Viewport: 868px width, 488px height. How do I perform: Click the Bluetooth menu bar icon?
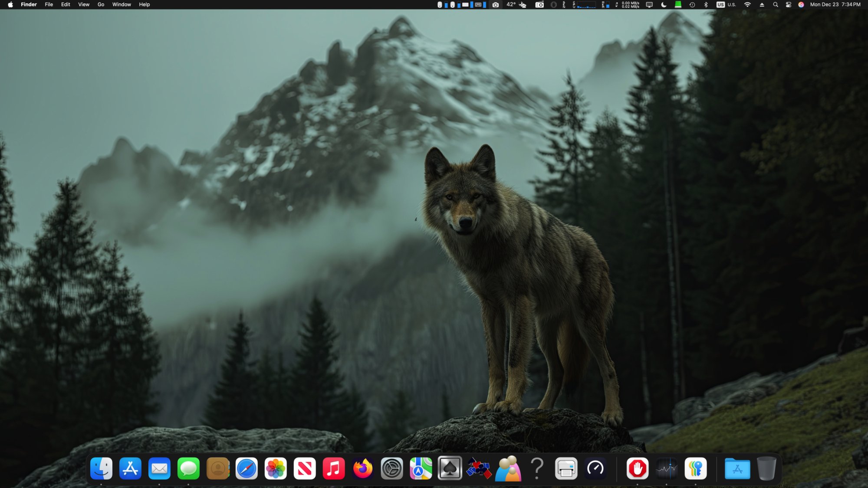[x=706, y=5]
